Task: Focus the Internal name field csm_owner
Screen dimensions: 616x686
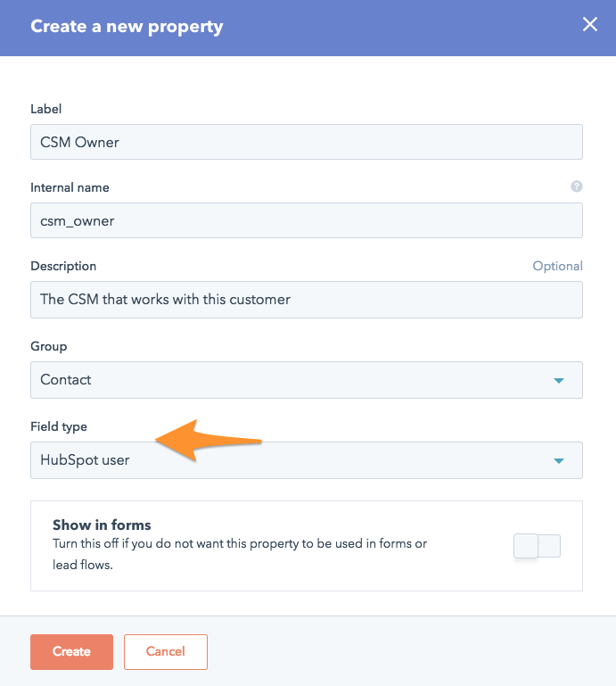Action: coord(306,220)
